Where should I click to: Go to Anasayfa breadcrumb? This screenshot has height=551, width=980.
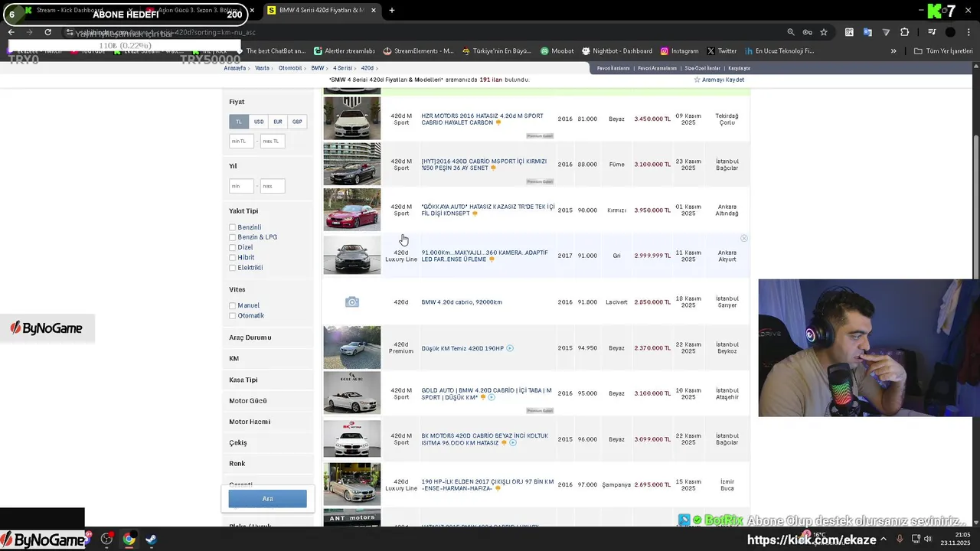[235, 68]
